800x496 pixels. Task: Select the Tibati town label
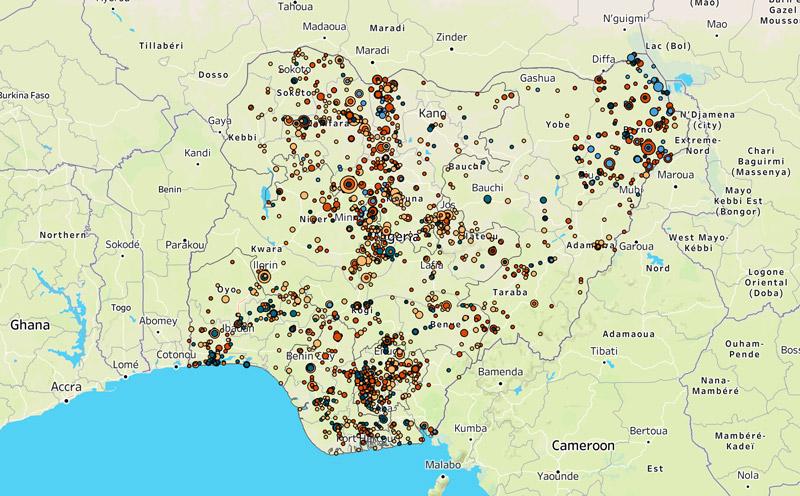[x=604, y=350]
